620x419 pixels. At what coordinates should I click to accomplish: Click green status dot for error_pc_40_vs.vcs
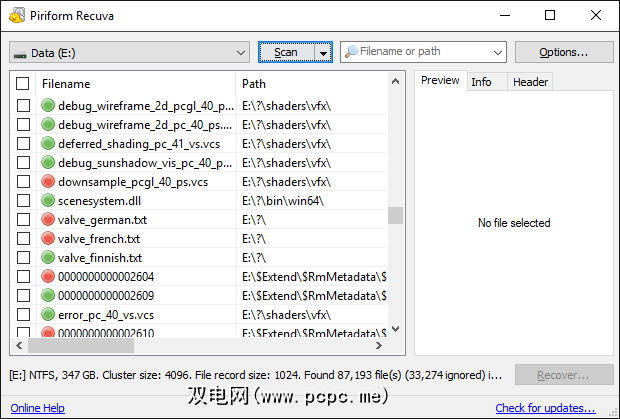48,314
